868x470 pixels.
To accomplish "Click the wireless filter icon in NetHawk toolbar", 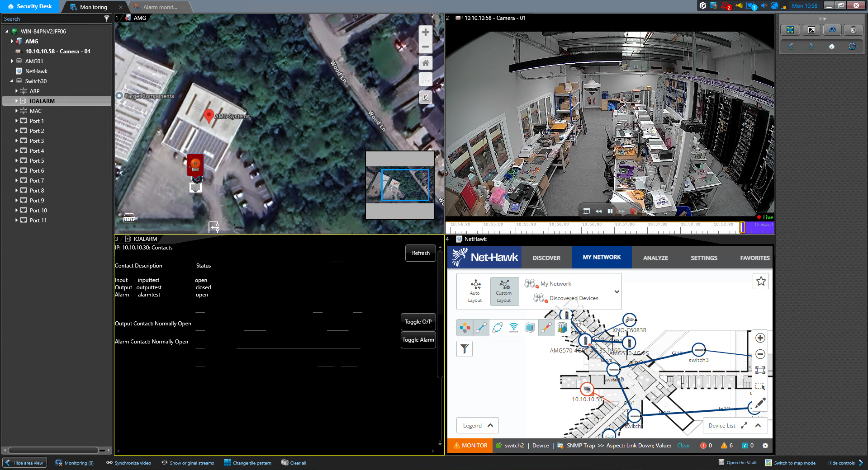I will coord(514,328).
